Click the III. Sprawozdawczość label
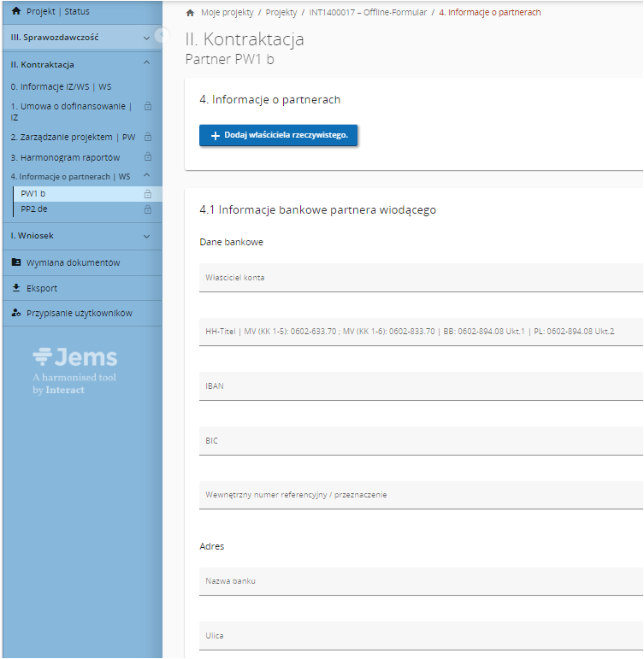This screenshot has height=659, width=644. [x=55, y=38]
